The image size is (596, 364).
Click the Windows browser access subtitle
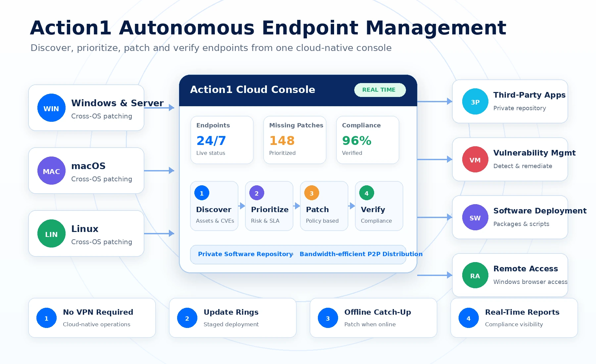click(530, 282)
